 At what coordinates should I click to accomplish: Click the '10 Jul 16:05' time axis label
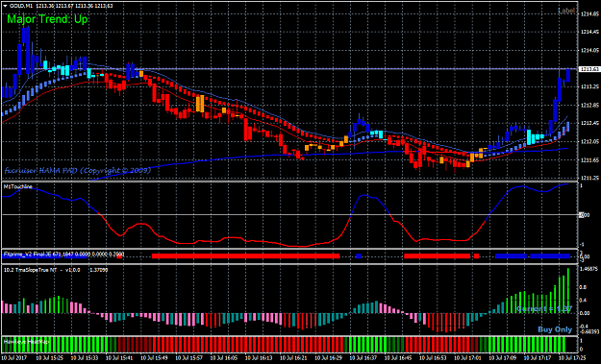pos(224,358)
